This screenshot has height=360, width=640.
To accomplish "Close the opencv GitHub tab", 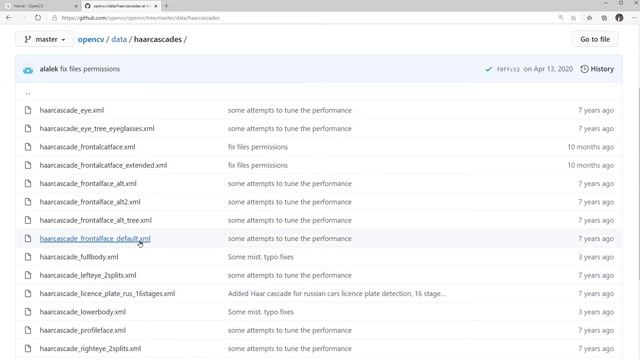I will coord(156,6).
